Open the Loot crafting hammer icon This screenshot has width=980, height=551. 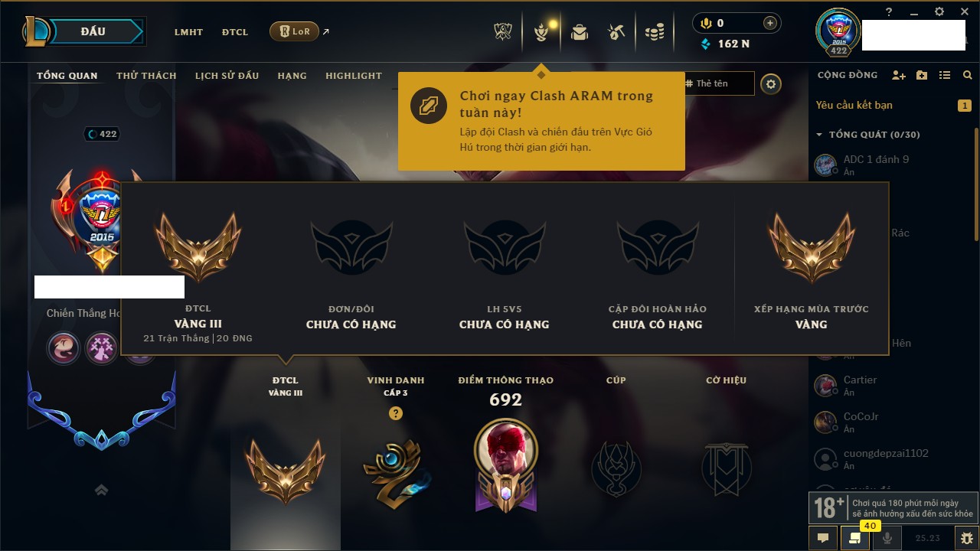click(x=616, y=32)
